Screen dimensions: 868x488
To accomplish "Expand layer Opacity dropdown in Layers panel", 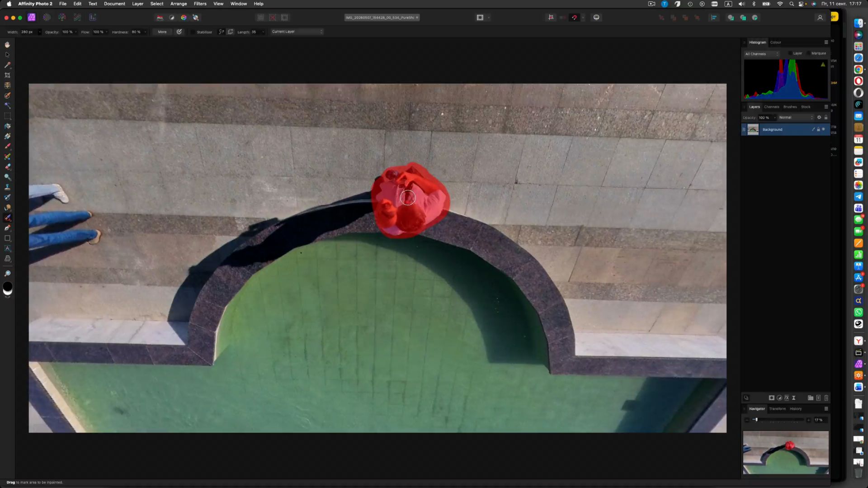I will [774, 118].
